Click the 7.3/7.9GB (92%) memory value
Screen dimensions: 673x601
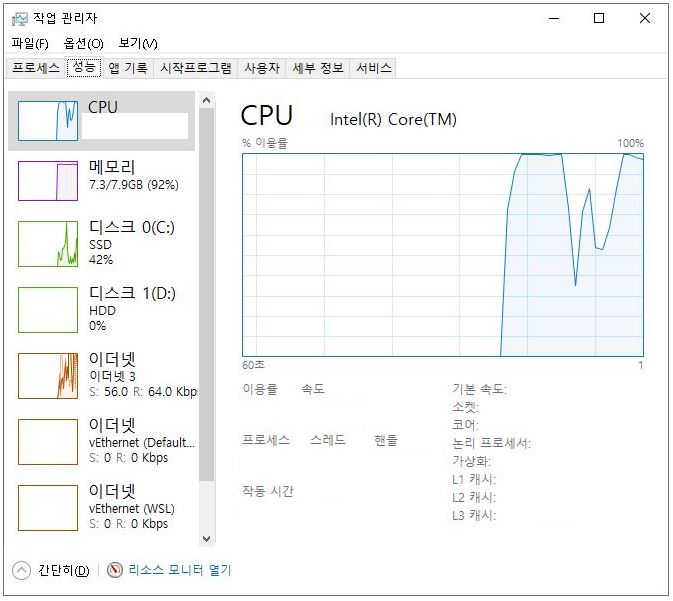pos(134,185)
